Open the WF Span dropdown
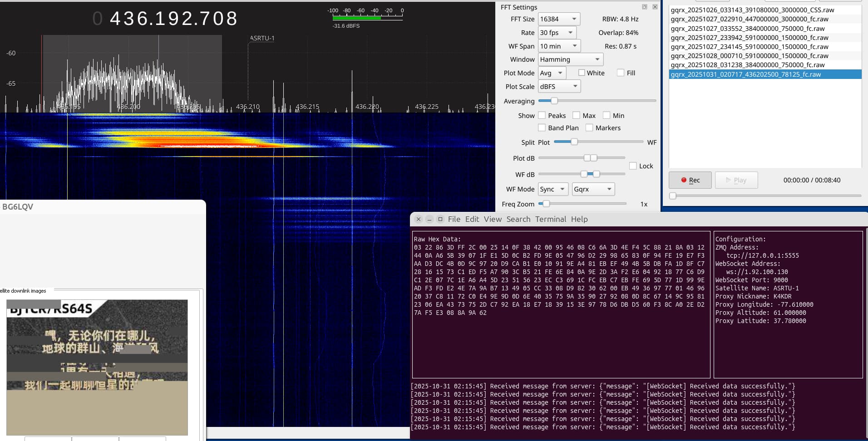The width and height of the screenshot is (868, 441). click(559, 46)
